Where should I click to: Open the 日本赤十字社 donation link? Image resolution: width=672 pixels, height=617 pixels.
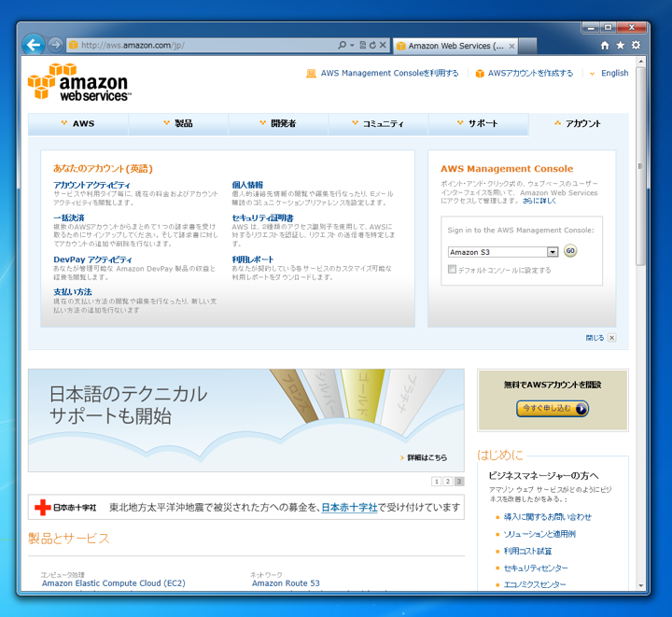pos(349,508)
